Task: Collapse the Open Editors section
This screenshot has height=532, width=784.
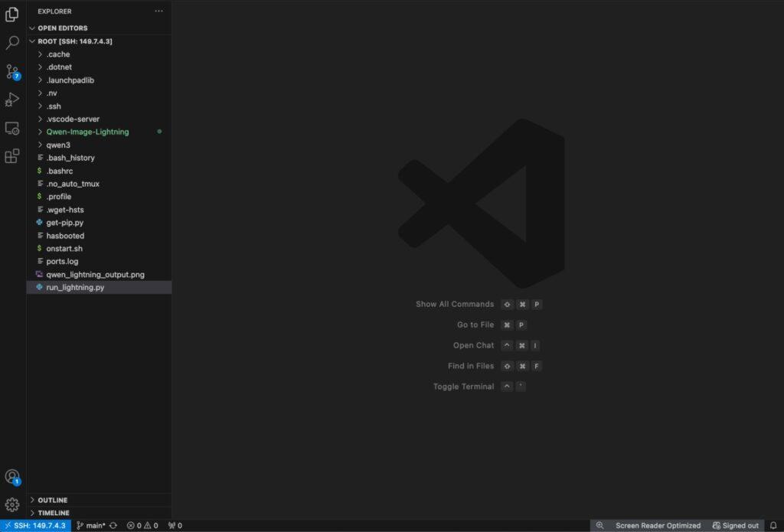Action: 99,28
